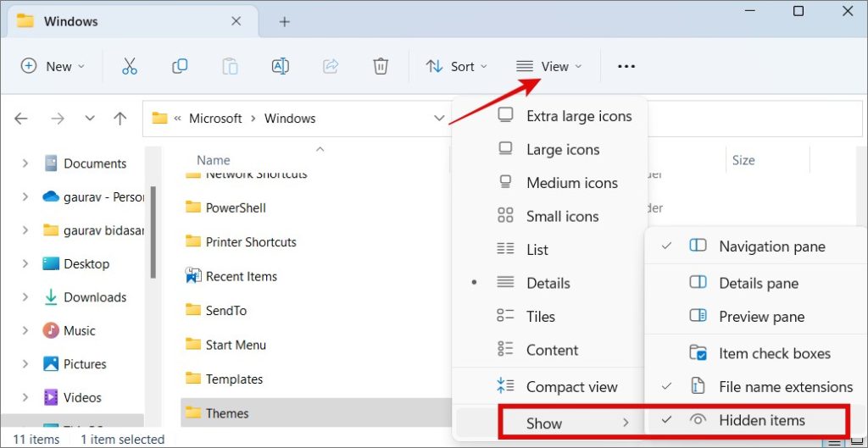Select the Themes folder row
The height and width of the screenshot is (448, 868).
point(315,413)
